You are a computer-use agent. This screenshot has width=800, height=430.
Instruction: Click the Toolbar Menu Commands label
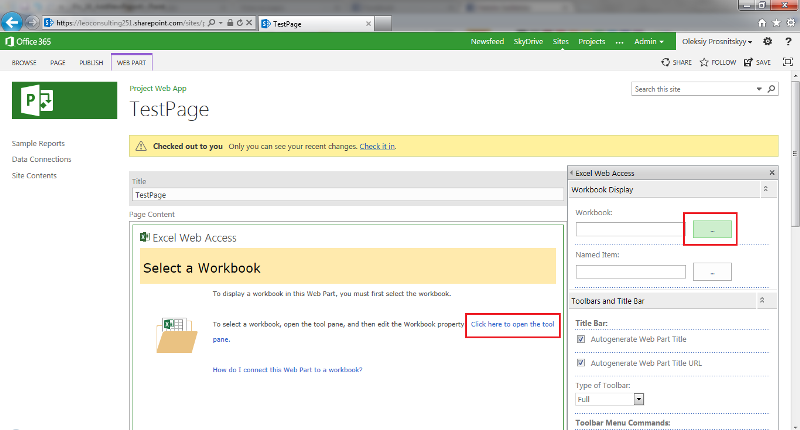tap(622, 422)
